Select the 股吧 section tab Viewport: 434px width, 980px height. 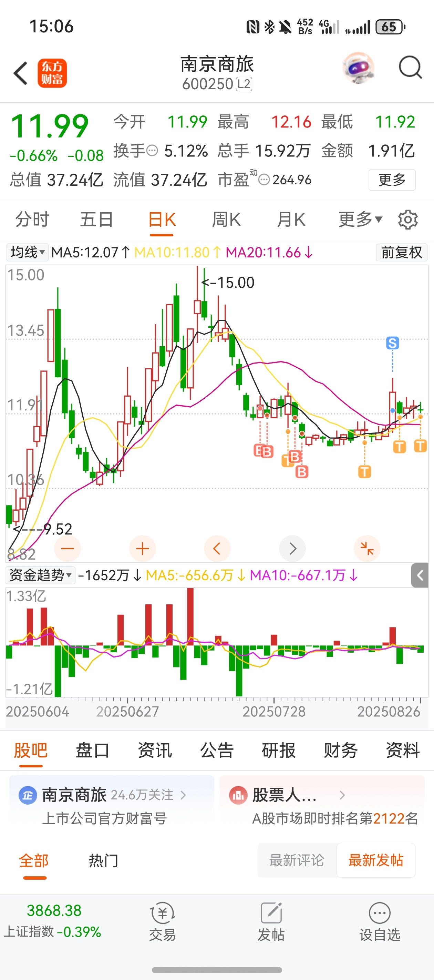31,750
